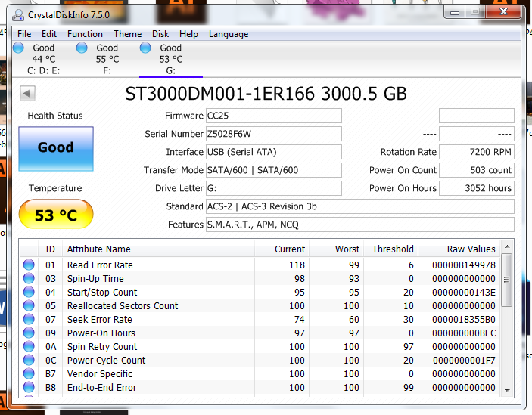Viewport: 532px width, 415px height.
Task: Select the 53 °C disk G: status orb
Action: 146,48
